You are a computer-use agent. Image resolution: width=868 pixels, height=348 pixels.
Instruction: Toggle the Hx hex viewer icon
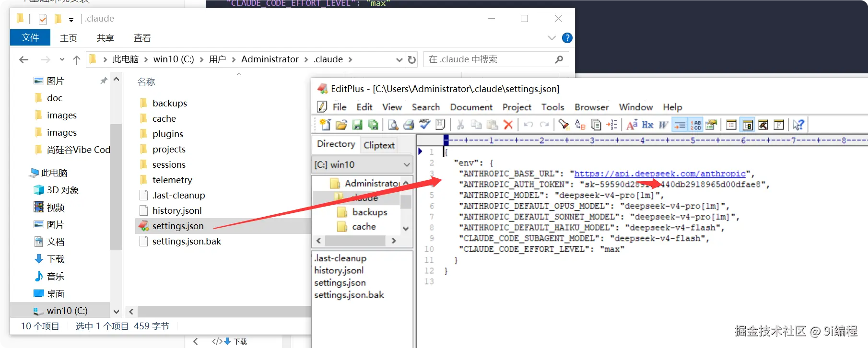pyautogui.click(x=648, y=125)
